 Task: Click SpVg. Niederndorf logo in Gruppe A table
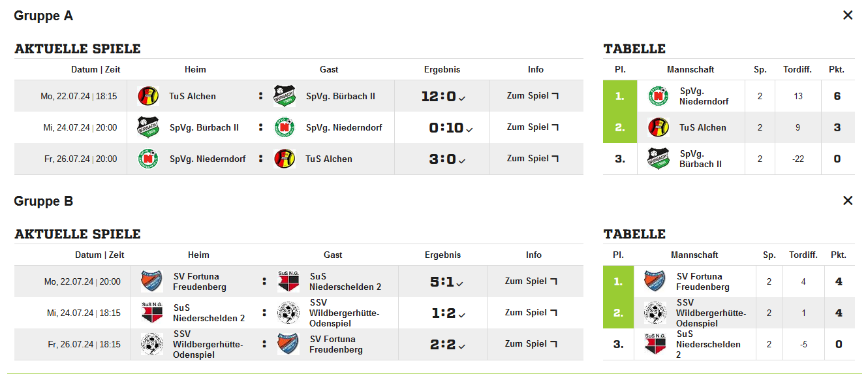pos(659,96)
